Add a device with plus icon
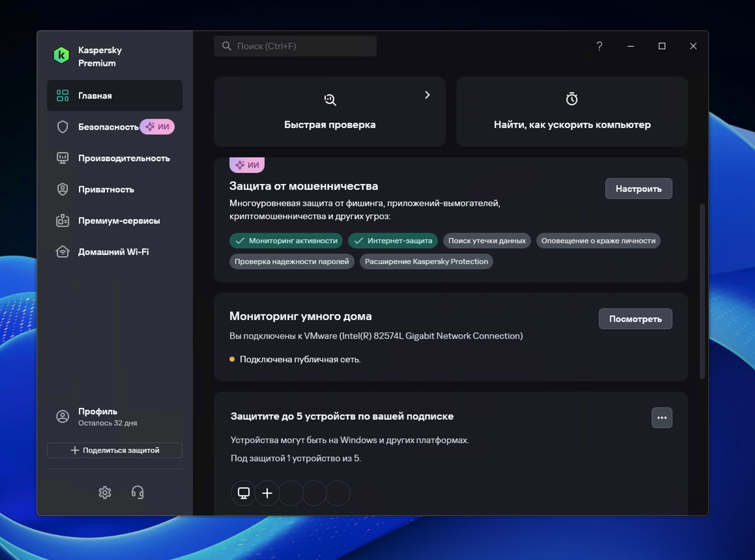This screenshot has width=755, height=560. click(x=267, y=493)
